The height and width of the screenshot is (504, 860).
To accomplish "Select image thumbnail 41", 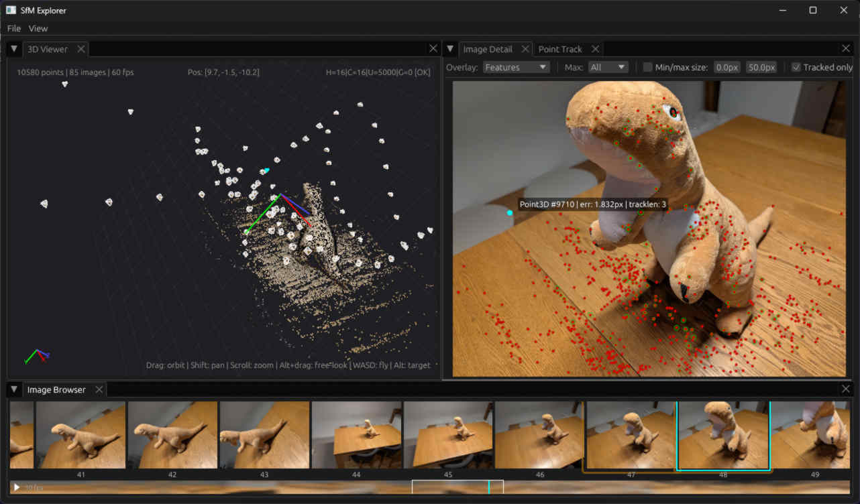I will [80, 435].
